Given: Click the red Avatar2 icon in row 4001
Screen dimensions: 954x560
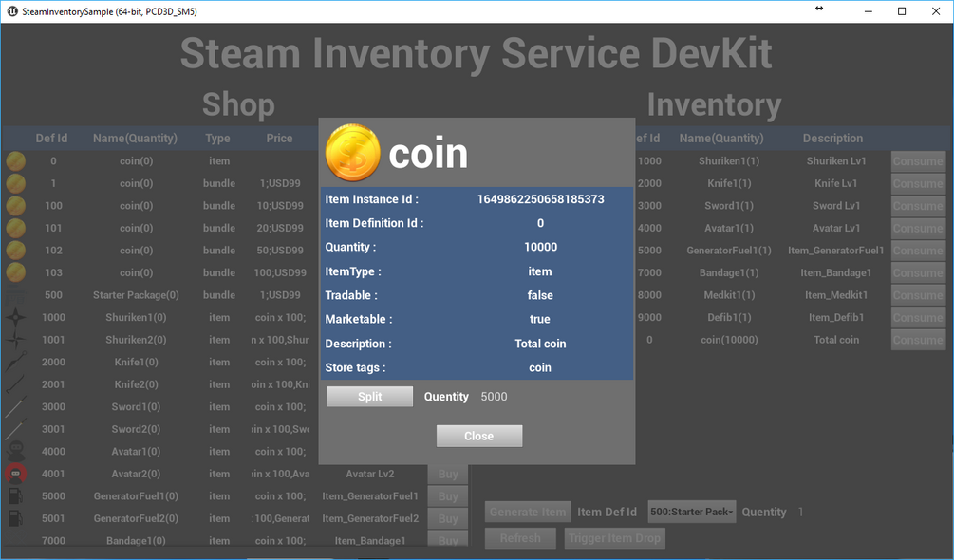Looking at the screenshot, I should 16,474.
